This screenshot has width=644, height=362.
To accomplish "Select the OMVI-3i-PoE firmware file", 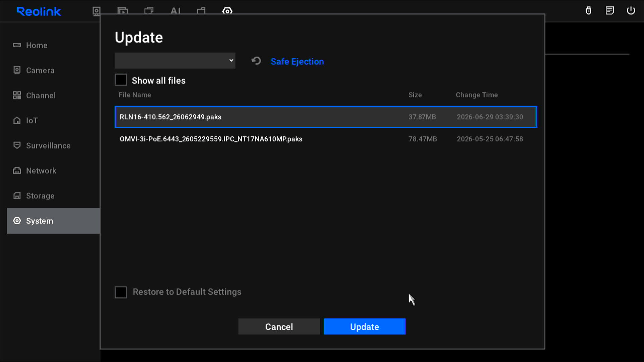I will coord(326,139).
